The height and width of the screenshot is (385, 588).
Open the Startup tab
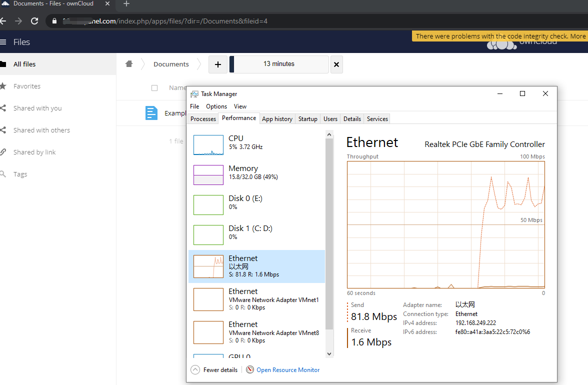[x=307, y=119]
